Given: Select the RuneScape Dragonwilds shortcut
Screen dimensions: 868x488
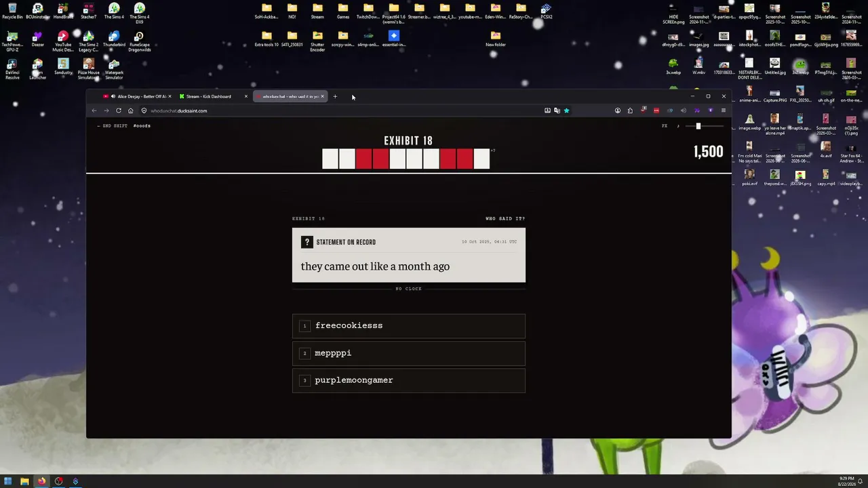Looking at the screenshot, I should [140, 41].
